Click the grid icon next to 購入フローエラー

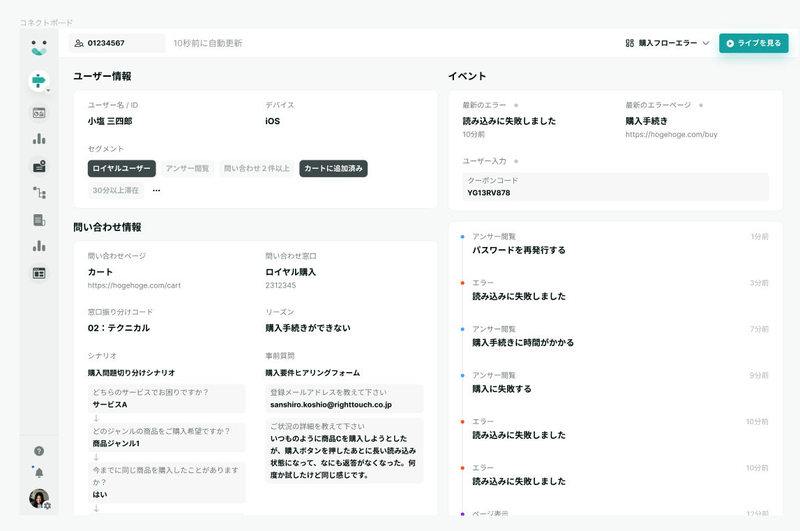[630, 43]
